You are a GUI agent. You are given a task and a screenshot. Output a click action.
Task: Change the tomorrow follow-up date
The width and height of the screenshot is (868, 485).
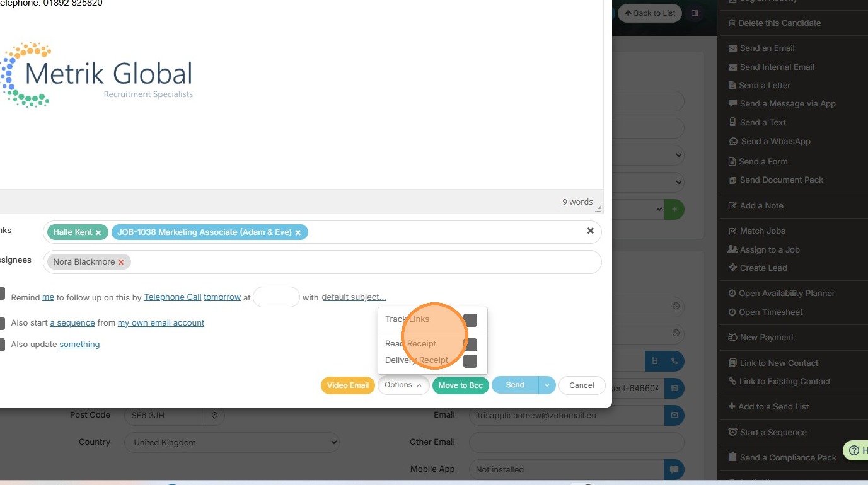coord(222,297)
